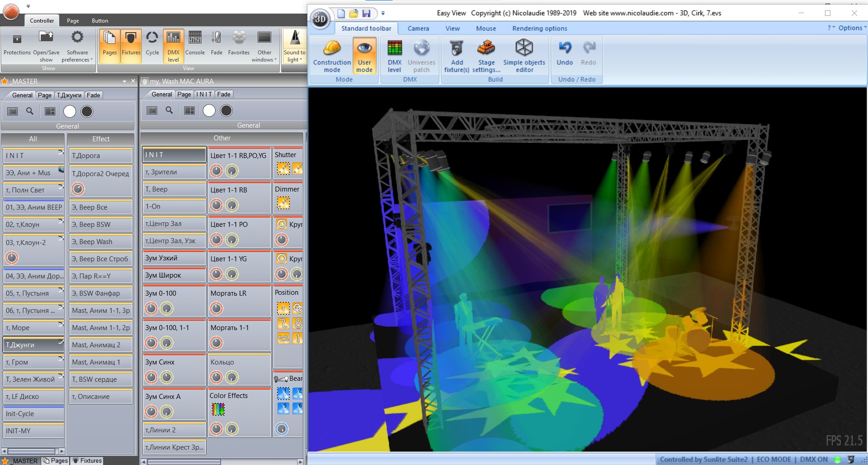868x465 pixels.
Task: Open the Rendering options tab
Action: coord(540,29)
